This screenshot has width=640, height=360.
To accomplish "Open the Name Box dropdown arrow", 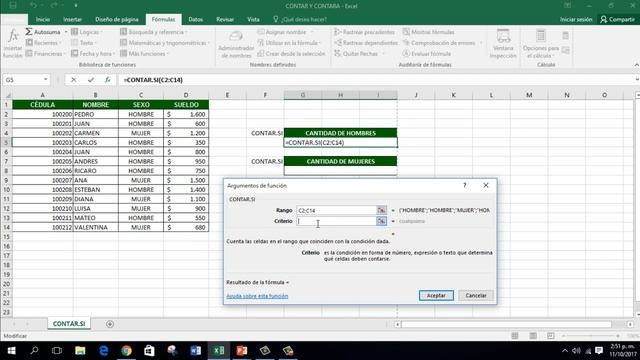I will point(46,80).
